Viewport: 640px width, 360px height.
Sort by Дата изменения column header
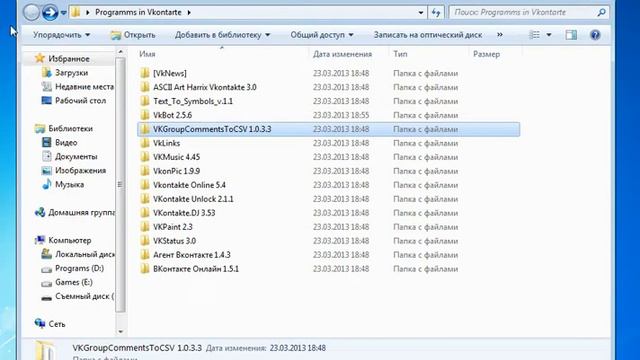tap(342, 54)
